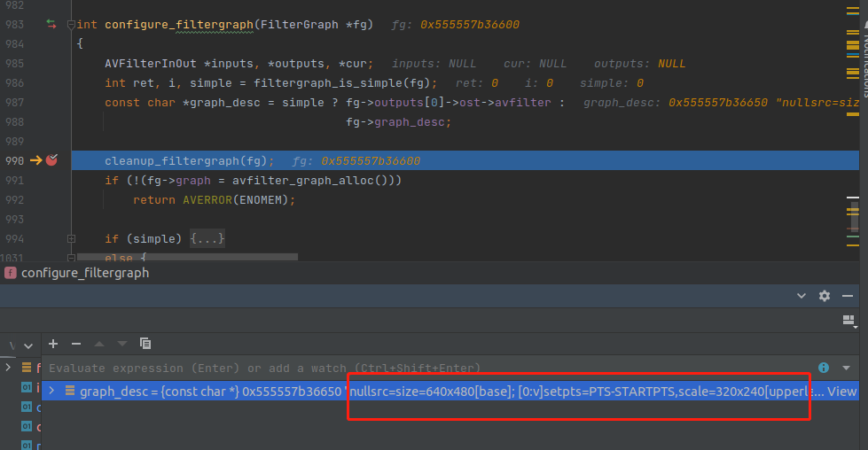The height and width of the screenshot is (450, 868).
Task: Click the copy/duplicate watch icon
Action: 145,343
